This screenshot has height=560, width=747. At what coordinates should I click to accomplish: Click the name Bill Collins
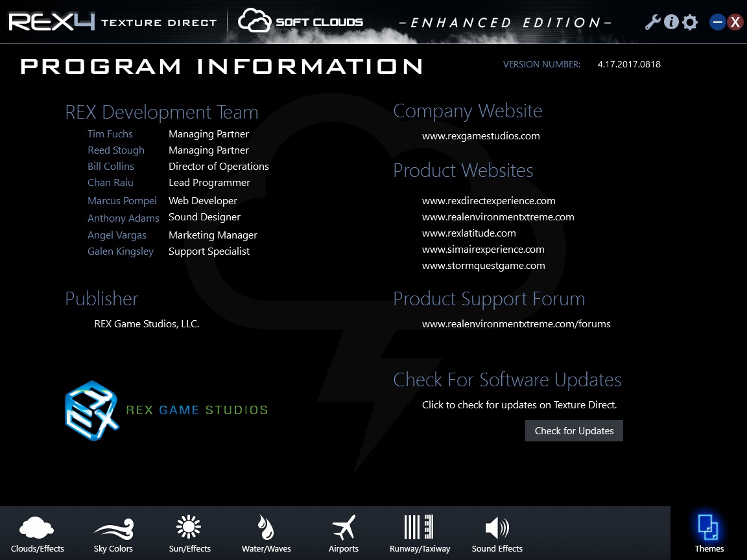pyautogui.click(x=110, y=167)
